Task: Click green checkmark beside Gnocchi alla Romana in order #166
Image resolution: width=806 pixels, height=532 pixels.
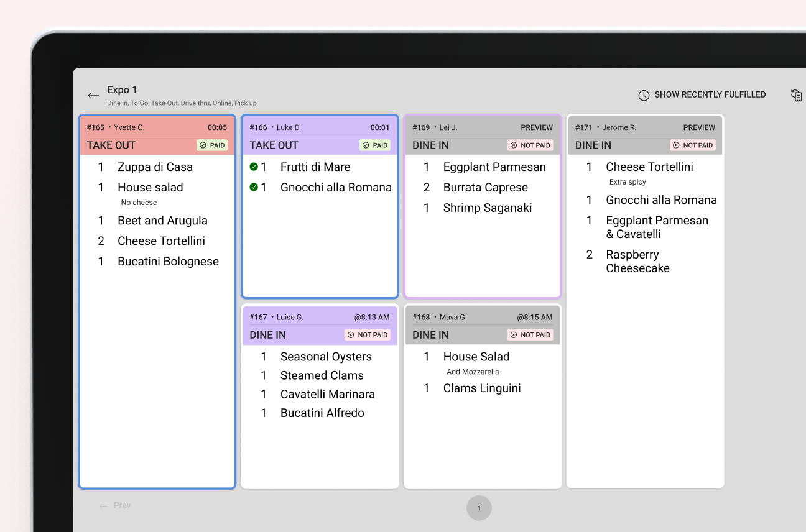Action: pos(254,187)
